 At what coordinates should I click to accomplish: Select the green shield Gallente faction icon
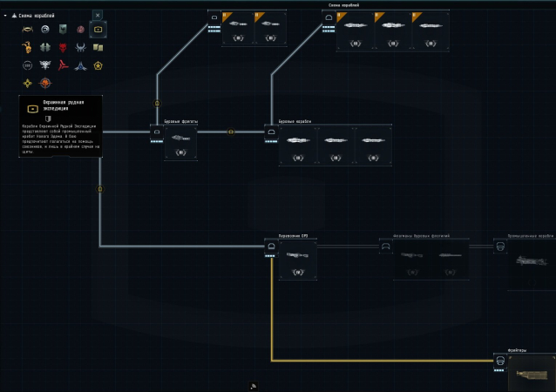(63, 30)
